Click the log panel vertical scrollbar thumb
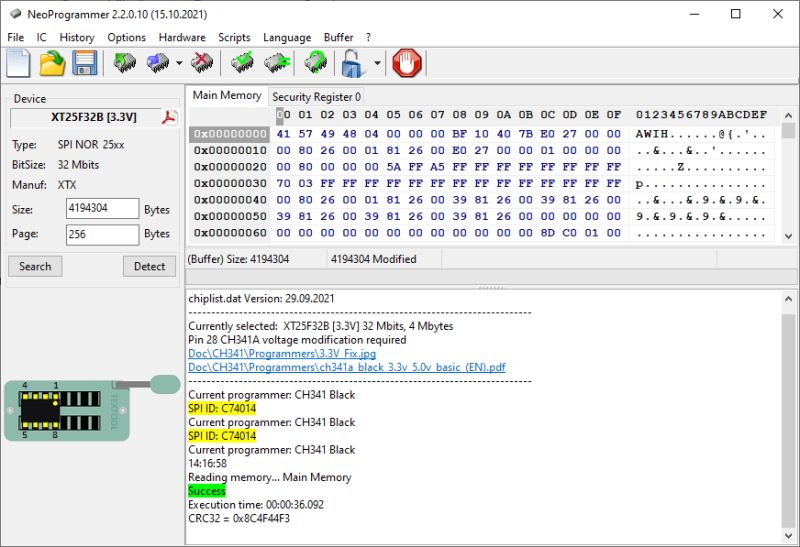The width and height of the screenshot is (800, 547). [788, 422]
